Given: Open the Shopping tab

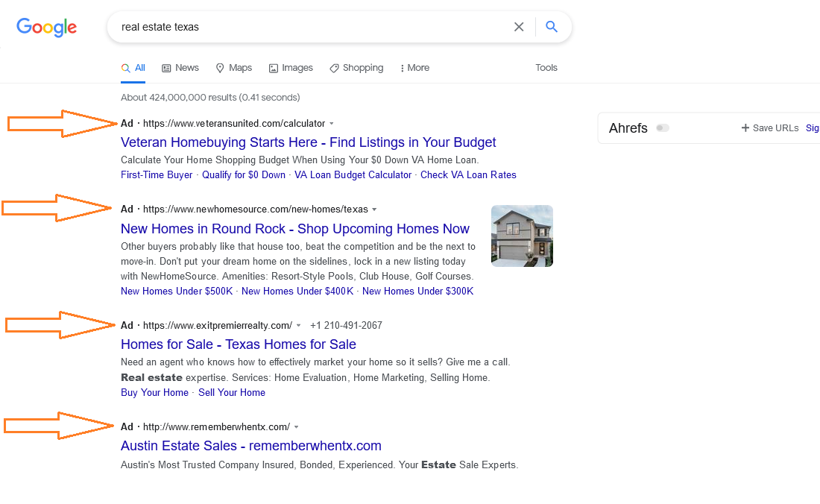Looking at the screenshot, I should (356, 68).
